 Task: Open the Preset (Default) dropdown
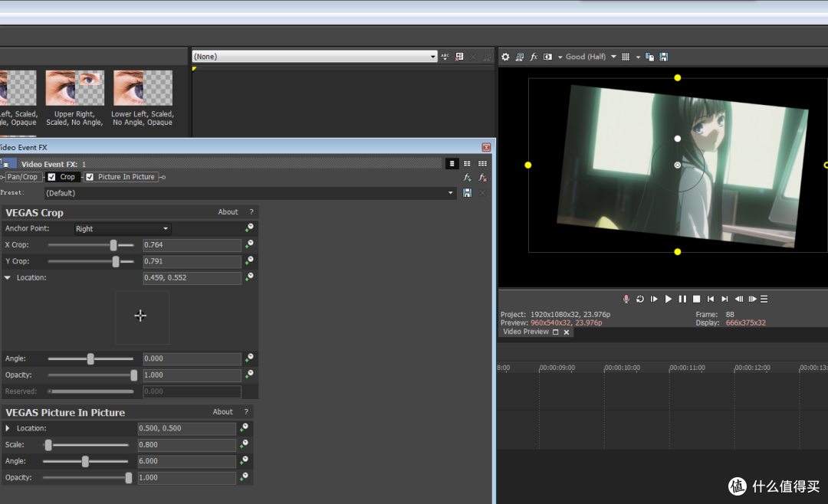click(249, 193)
